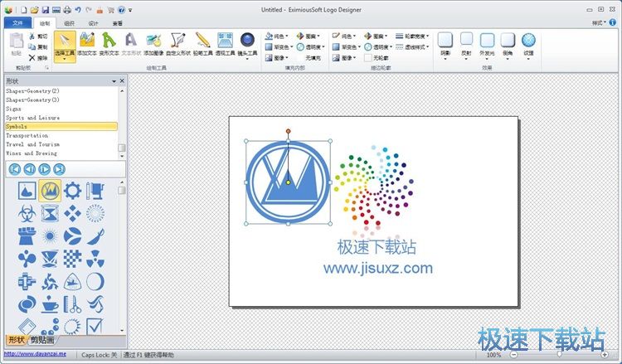Open the 纯色 solid fill color dropdown
Screen dimensions: 622x364
(x=278, y=36)
